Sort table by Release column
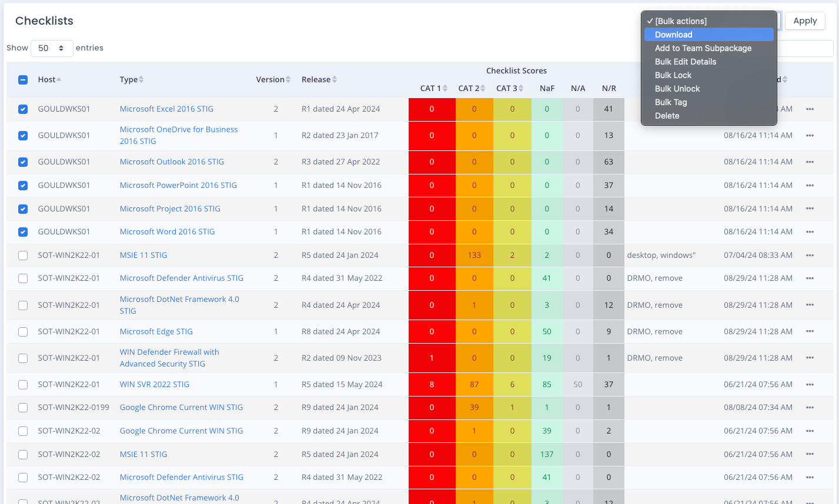 (x=319, y=80)
